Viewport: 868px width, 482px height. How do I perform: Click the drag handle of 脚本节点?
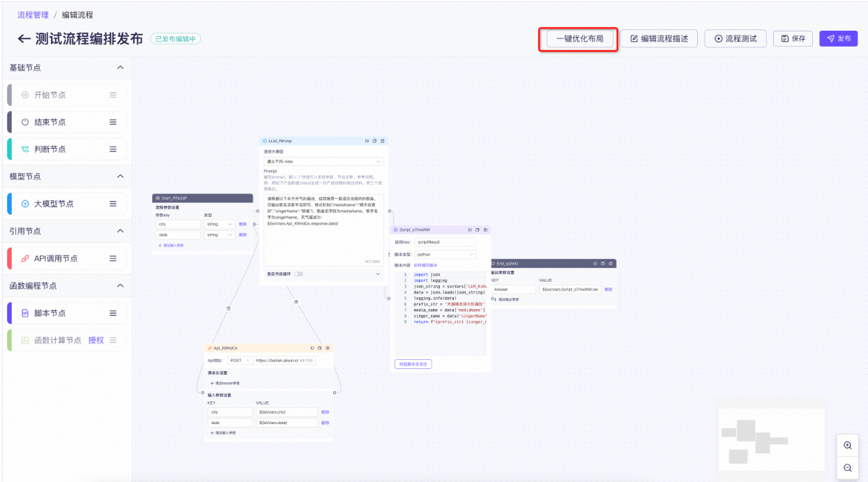tap(113, 313)
